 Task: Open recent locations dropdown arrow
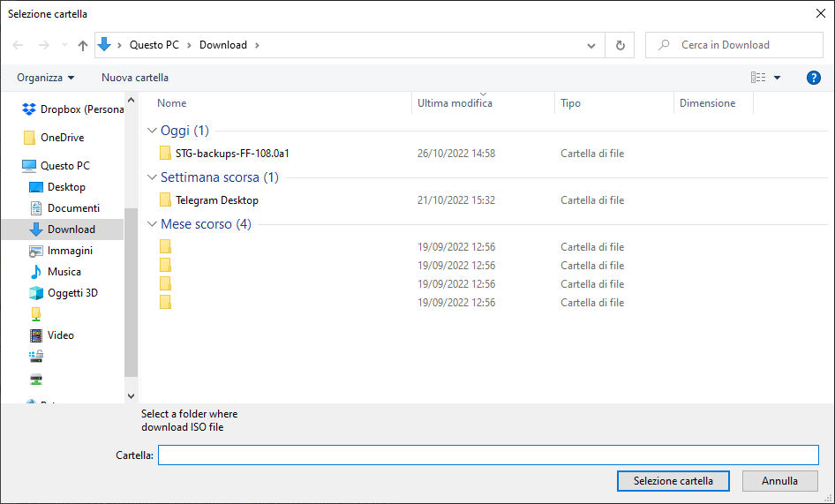(64, 45)
